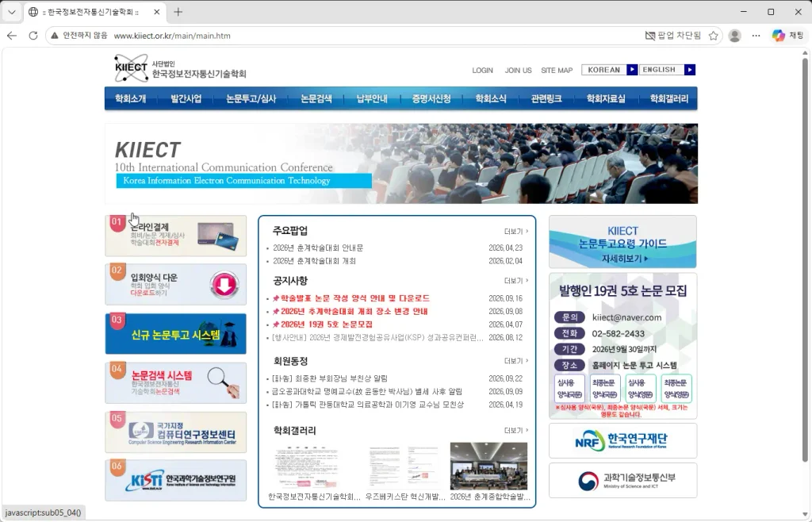Click the KIIECT conference hero banner image
Viewport: 812px width, 522px height.
tap(401, 163)
